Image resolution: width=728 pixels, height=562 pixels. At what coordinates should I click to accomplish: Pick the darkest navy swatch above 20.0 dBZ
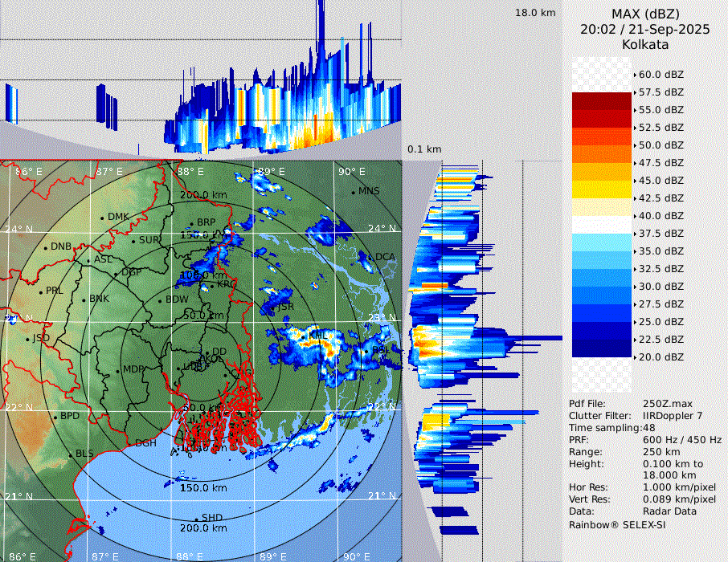(601, 348)
